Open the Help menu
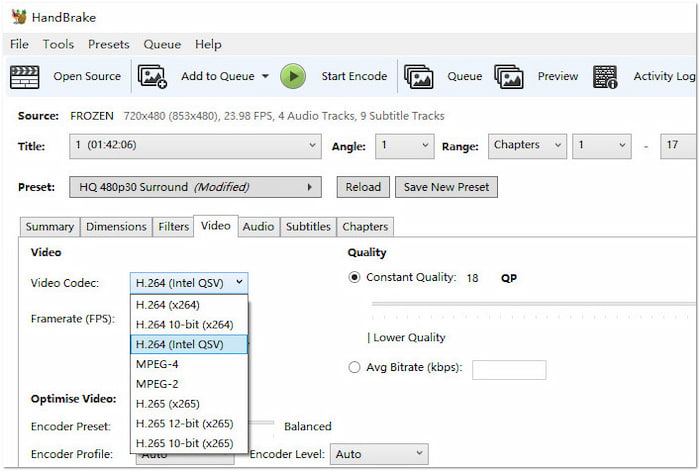 click(x=208, y=44)
